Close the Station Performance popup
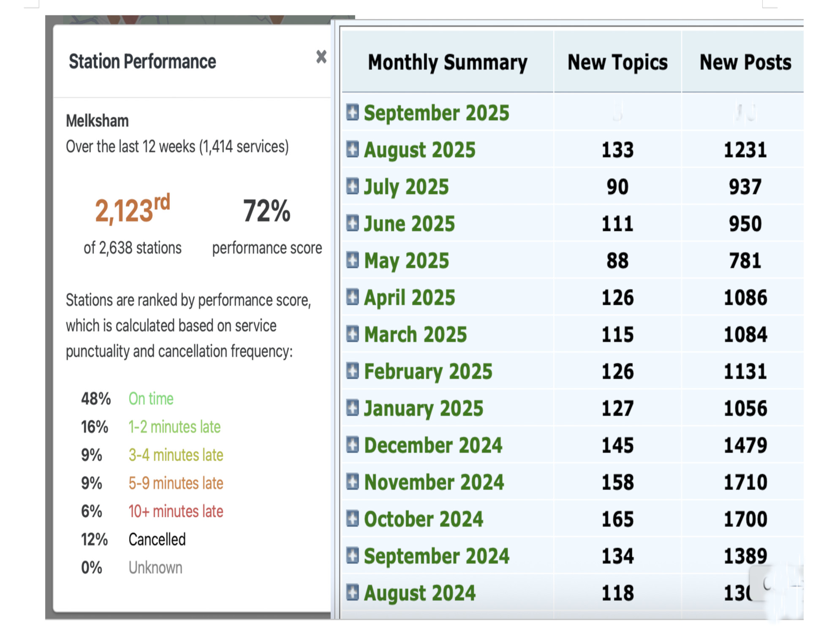Image resolution: width=840 pixels, height=630 pixels. point(321,57)
